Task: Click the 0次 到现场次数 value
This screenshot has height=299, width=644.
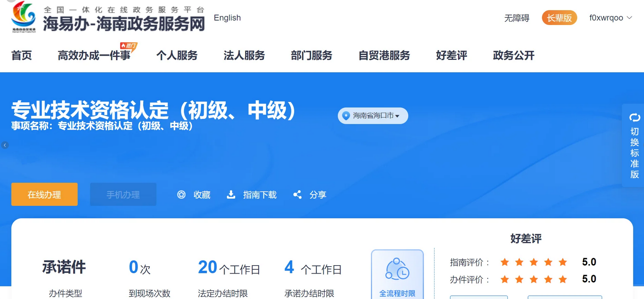Action: pos(140,268)
